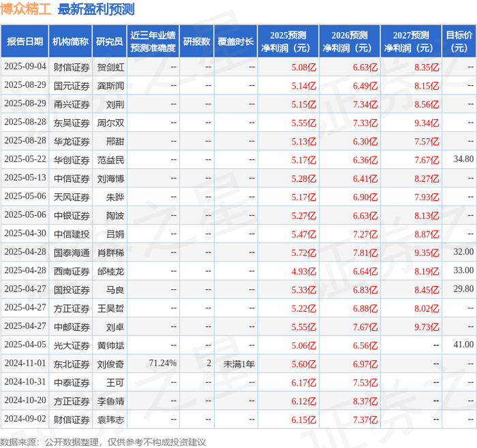Select institution 西南证券

(x=72, y=271)
